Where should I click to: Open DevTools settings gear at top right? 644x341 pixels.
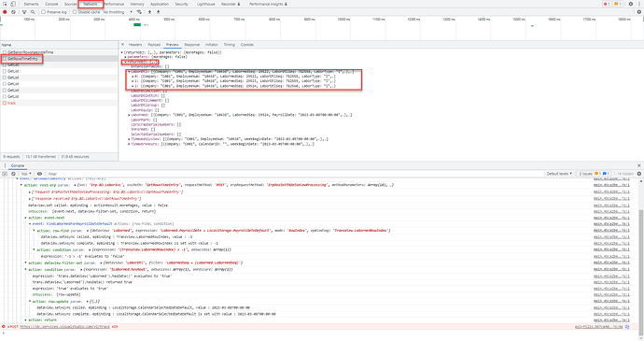click(x=631, y=4)
